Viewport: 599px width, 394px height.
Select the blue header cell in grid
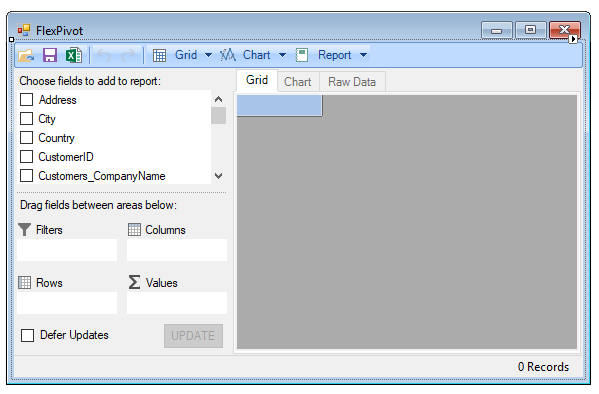[x=280, y=105]
